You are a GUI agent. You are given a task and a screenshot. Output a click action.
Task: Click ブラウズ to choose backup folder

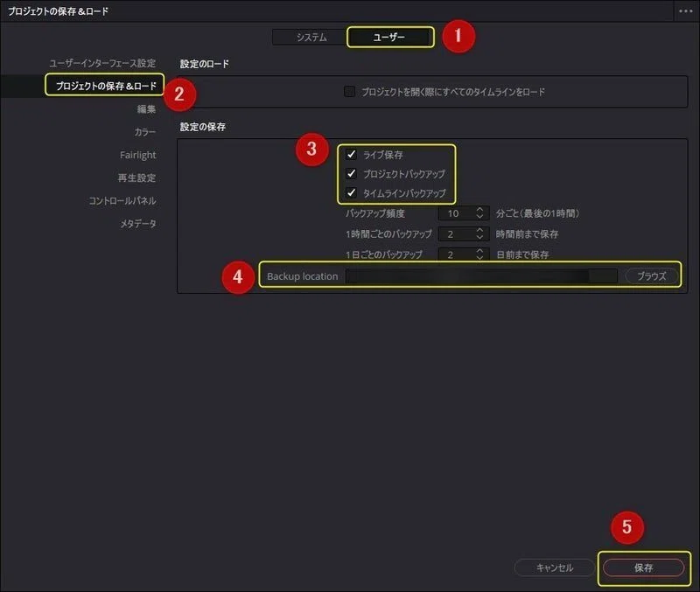[651, 276]
